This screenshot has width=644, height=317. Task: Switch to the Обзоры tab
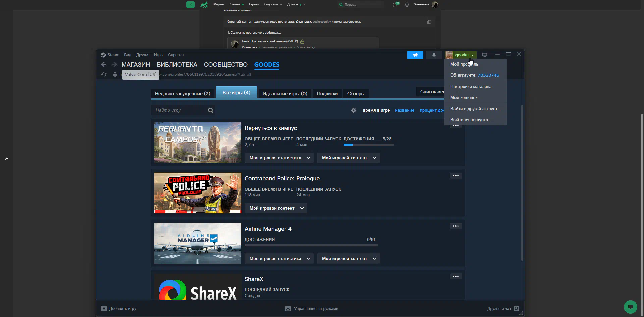coord(356,94)
